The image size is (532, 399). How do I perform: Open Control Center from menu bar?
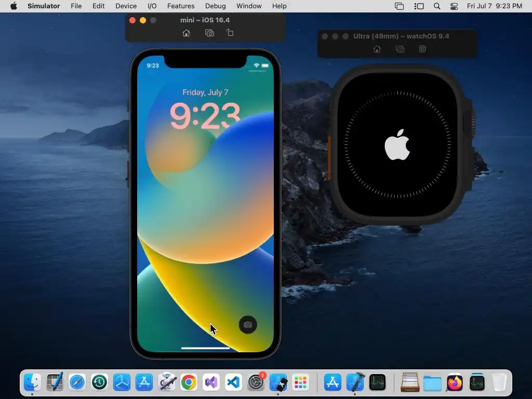(454, 6)
